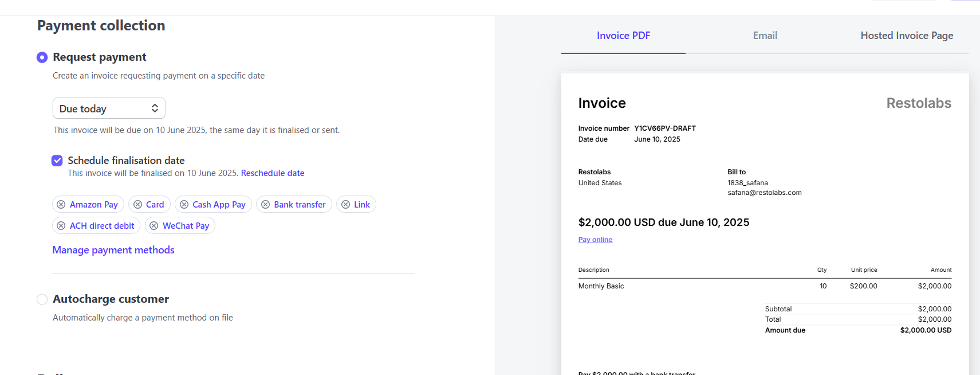Screen dimensions: 980x375
Task: Switch to the Hosted Invoice Page tab
Action: coord(907,36)
